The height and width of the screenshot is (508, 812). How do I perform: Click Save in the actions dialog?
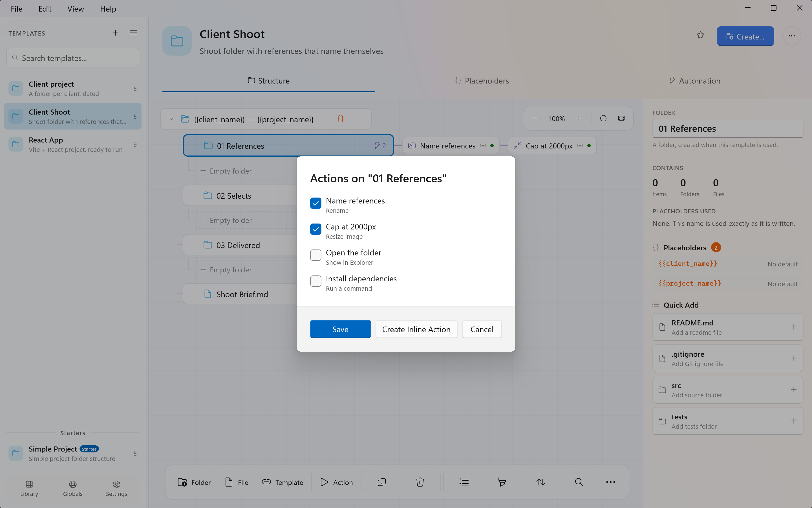[340, 329]
